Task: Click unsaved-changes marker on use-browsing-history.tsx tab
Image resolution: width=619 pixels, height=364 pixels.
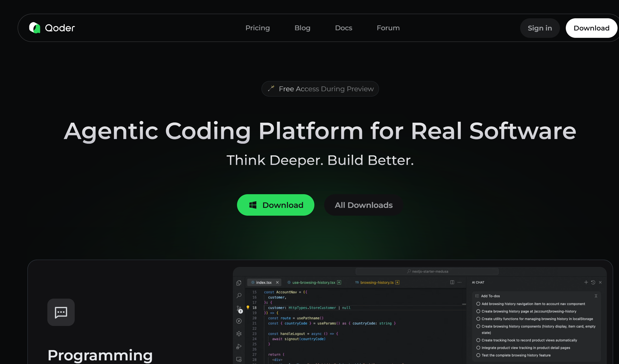Action: point(339,283)
